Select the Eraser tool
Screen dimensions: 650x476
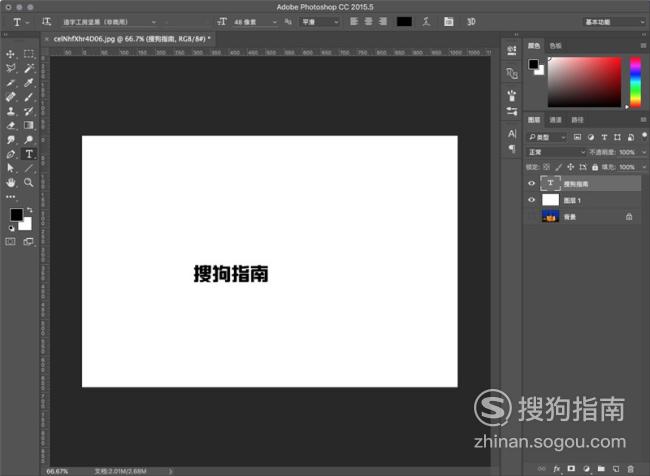(11, 125)
